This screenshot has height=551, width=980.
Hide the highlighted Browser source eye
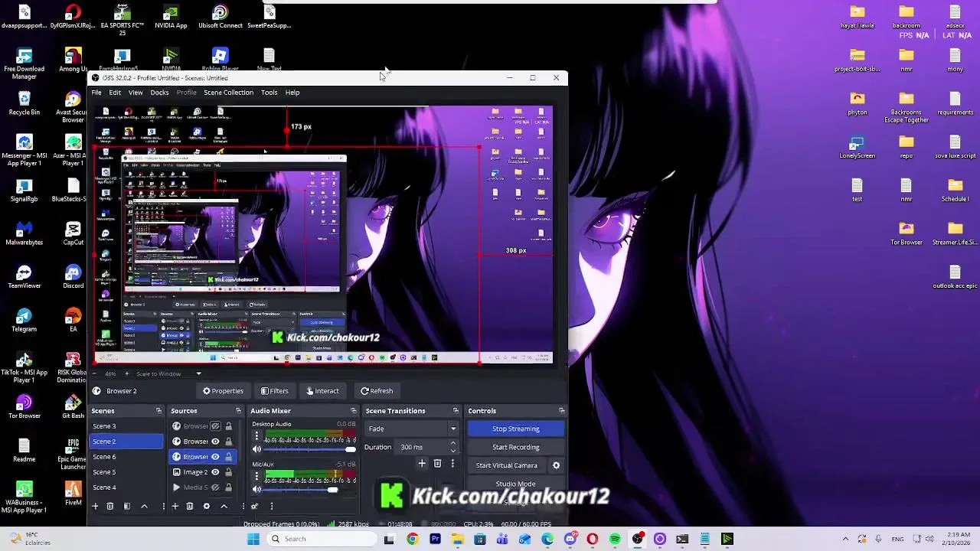pos(215,457)
